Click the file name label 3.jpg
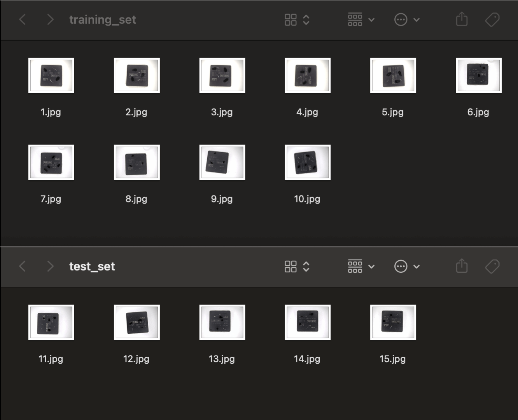This screenshot has height=420, width=518. (222, 112)
